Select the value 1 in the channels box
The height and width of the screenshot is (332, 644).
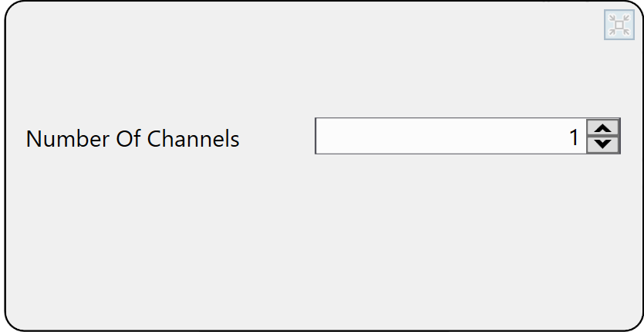573,137
